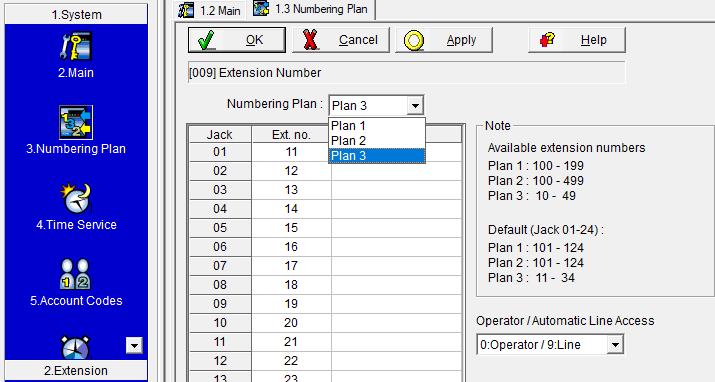Open the 4.Time Service clock icon
The image size is (715, 382).
(76, 198)
